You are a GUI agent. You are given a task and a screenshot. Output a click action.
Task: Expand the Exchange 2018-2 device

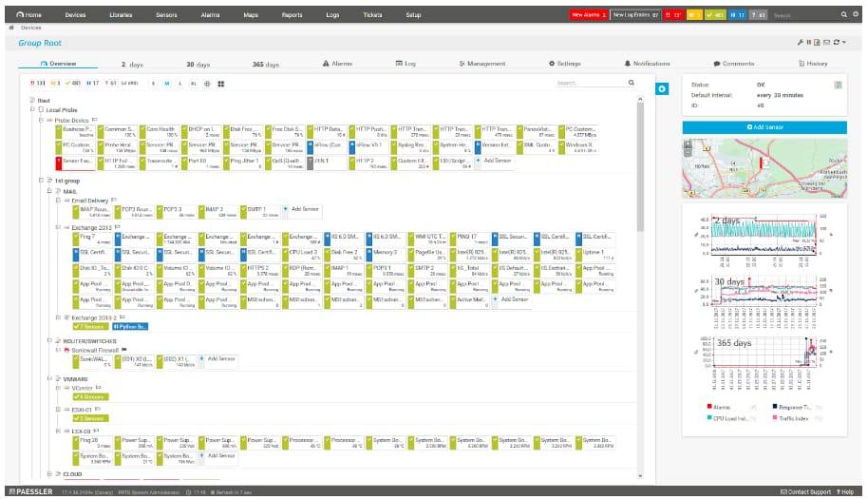pyautogui.click(x=58, y=317)
